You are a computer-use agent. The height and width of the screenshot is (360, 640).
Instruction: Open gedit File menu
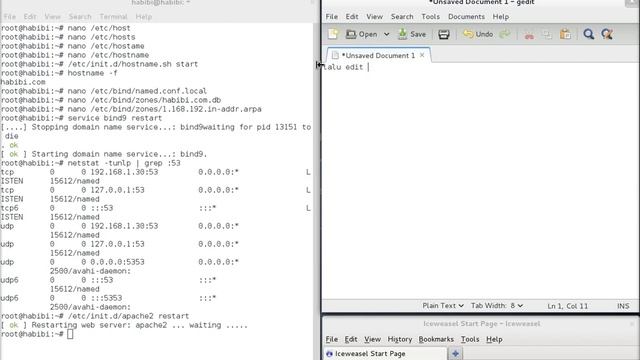(331, 17)
